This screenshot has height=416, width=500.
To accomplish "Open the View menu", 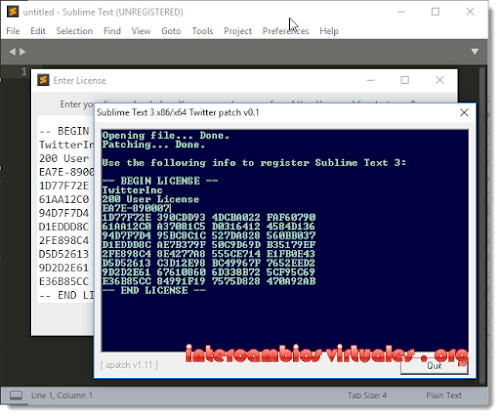I will coord(141,31).
